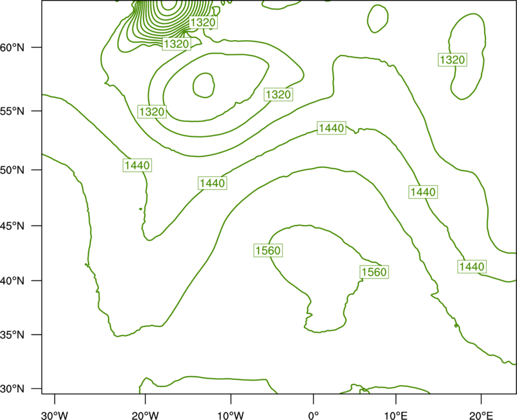Viewport: 517px width, 420px height.
Task: Select the 20°W longitude axis label
Action: (x=145, y=415)
